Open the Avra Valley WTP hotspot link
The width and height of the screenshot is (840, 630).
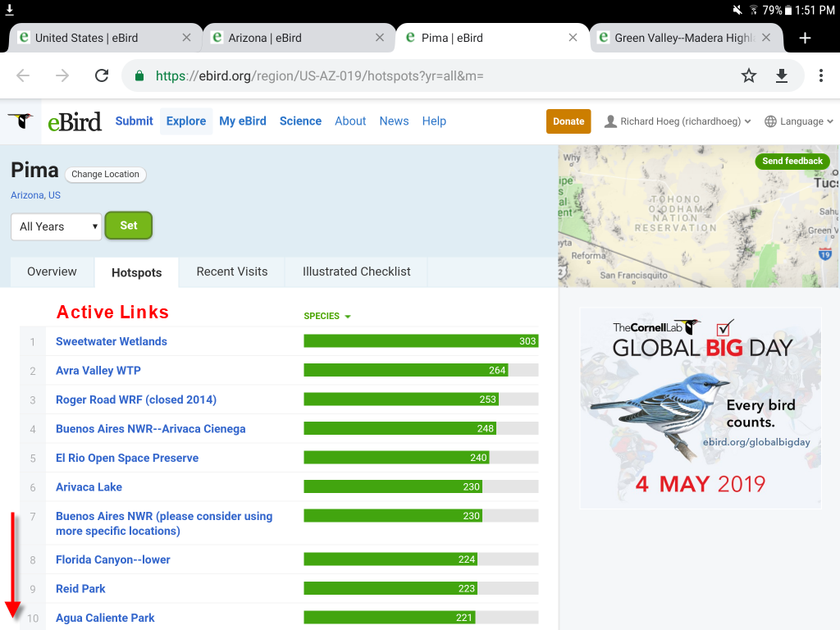pos(98,370)
